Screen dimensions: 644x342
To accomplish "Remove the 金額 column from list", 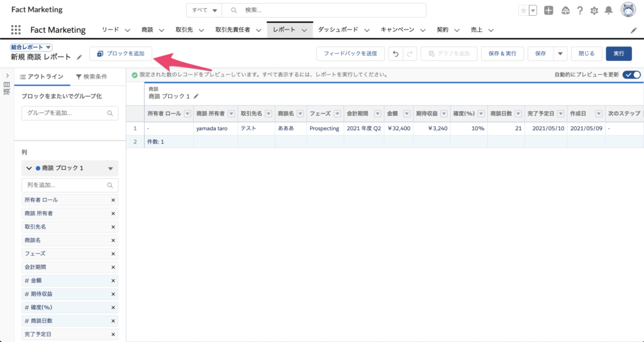I will pyautogui.click(x=113, y=281).
